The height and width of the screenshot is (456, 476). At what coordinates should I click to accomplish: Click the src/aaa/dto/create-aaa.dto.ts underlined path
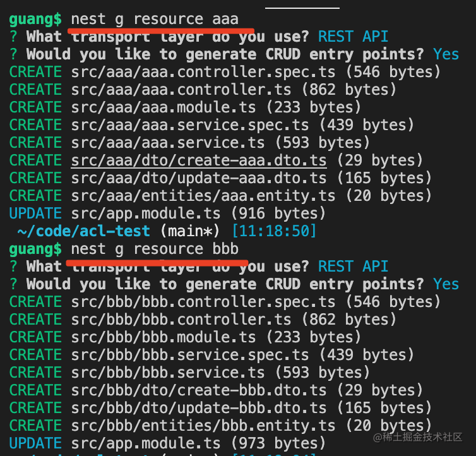point(199,160)
